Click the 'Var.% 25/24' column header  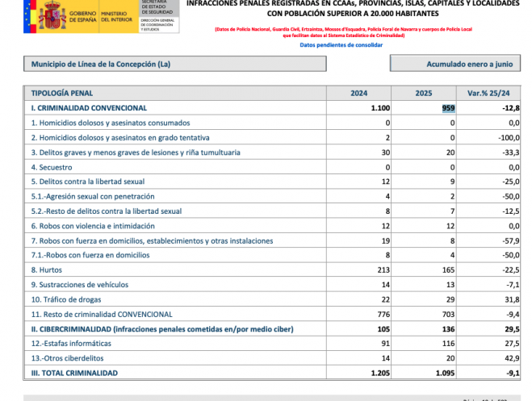[488, 94]
